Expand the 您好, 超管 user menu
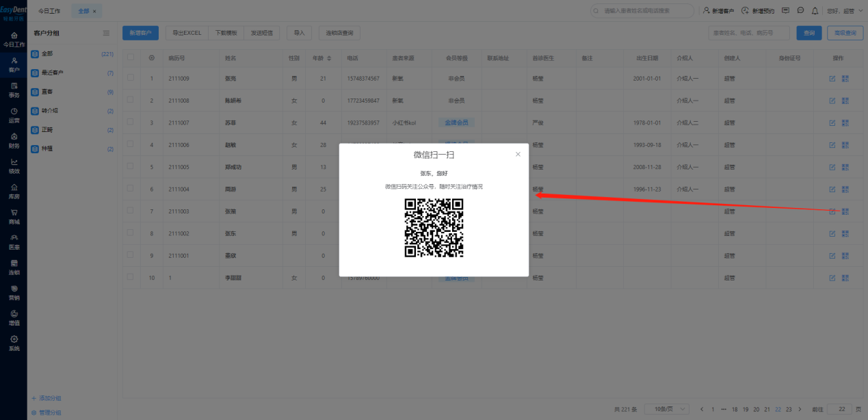This screenshot has height=420, width=868. (844, 11)
